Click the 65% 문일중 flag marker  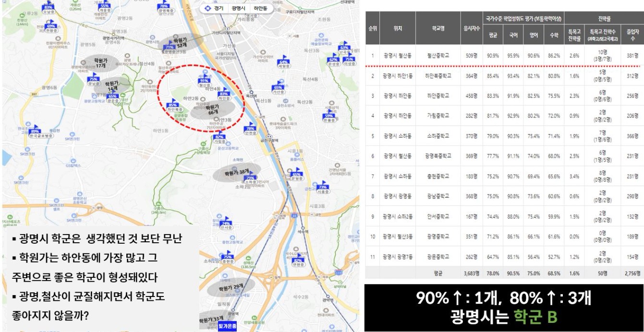click(297, 175)
